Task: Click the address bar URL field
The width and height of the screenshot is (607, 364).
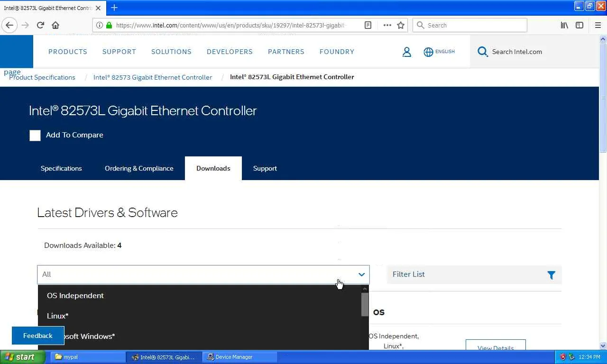Action: pos(230,25)
